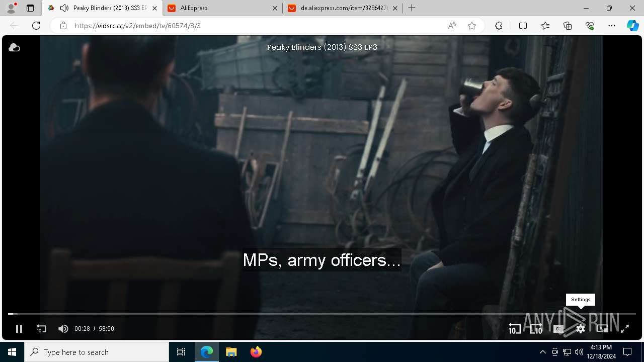The image size is (644, 362).
Task: Open network status tray icon
Action: (567, 352)
